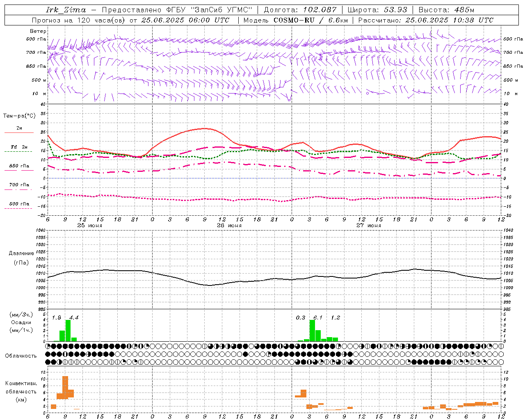525x420 pixels.
Task: Click the Высота: 485м value
Action: point(446,10)
